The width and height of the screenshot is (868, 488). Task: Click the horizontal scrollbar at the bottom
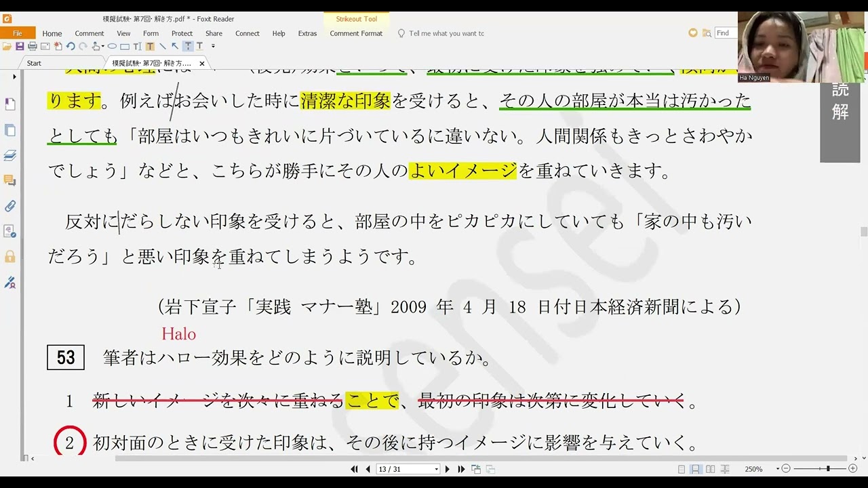click(481, 459)
